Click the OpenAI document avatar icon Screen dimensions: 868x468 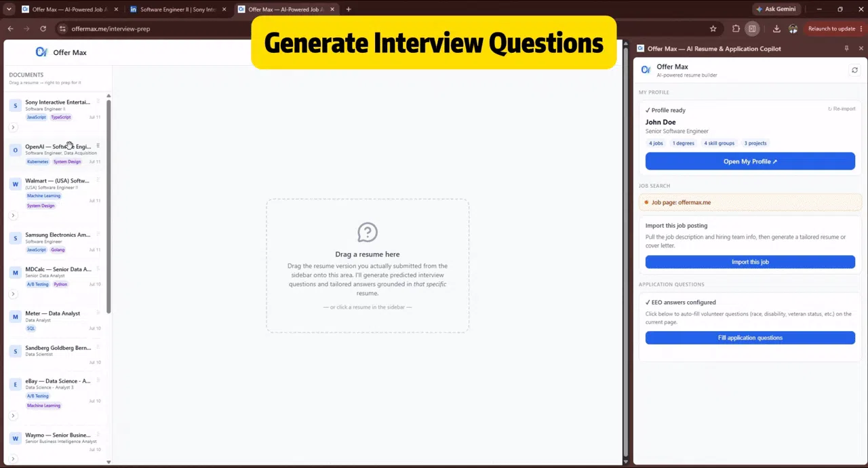15,150
